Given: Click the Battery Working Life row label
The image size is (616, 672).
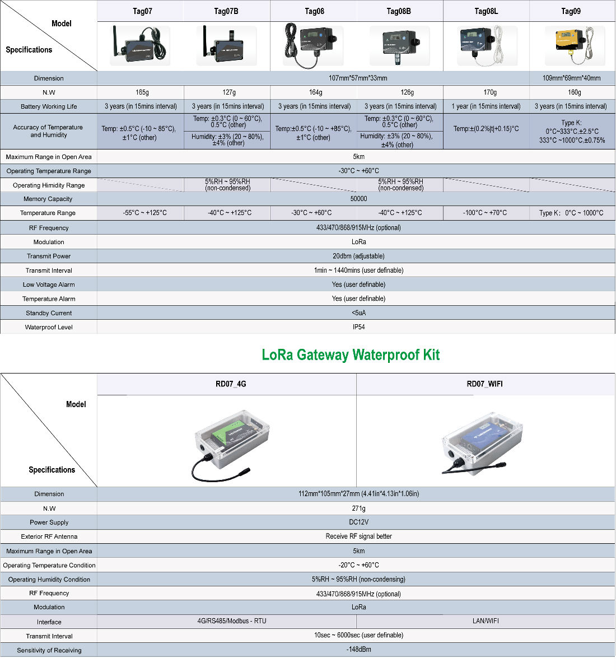Looking at the screenshot, I should point(49,106).
